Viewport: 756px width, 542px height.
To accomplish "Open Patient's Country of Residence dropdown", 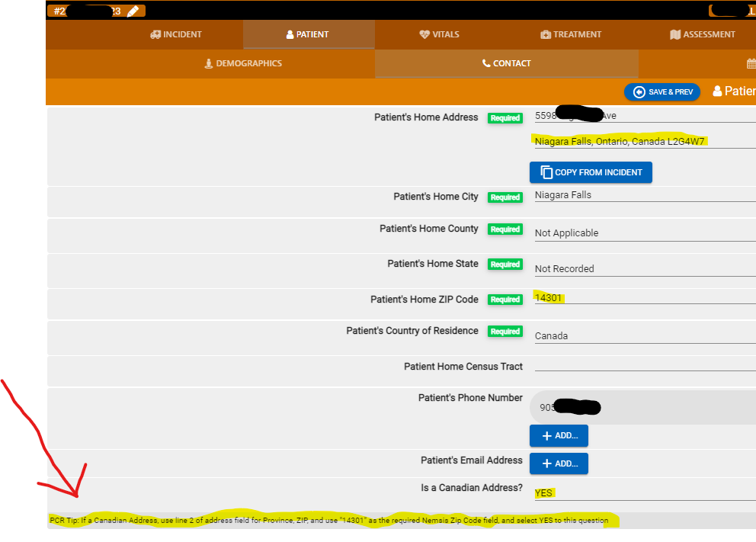I will click(x=644, y=335).
